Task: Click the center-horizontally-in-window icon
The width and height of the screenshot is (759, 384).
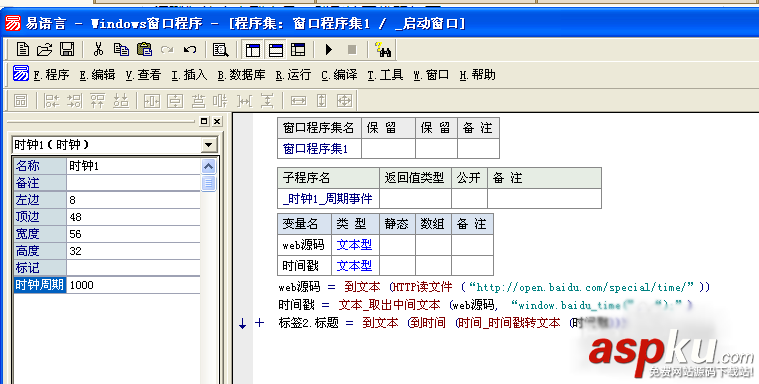Action: point(152,101)
